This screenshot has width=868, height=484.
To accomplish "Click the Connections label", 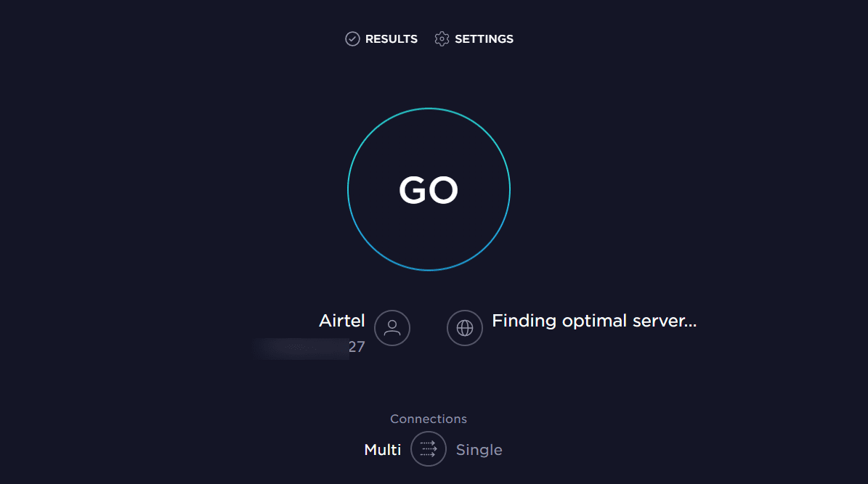I will click(429, 419).
